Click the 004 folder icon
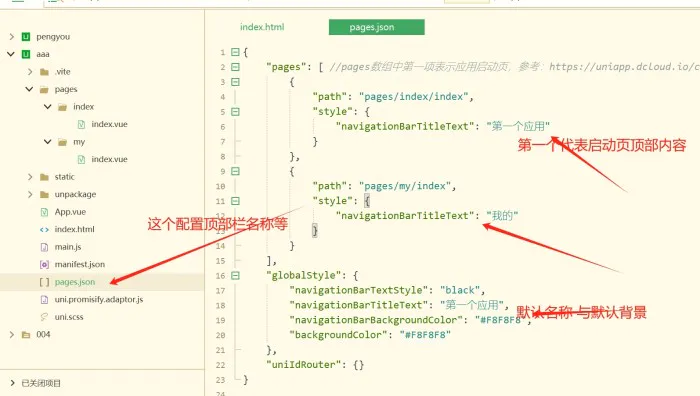 tap(26, 334)
